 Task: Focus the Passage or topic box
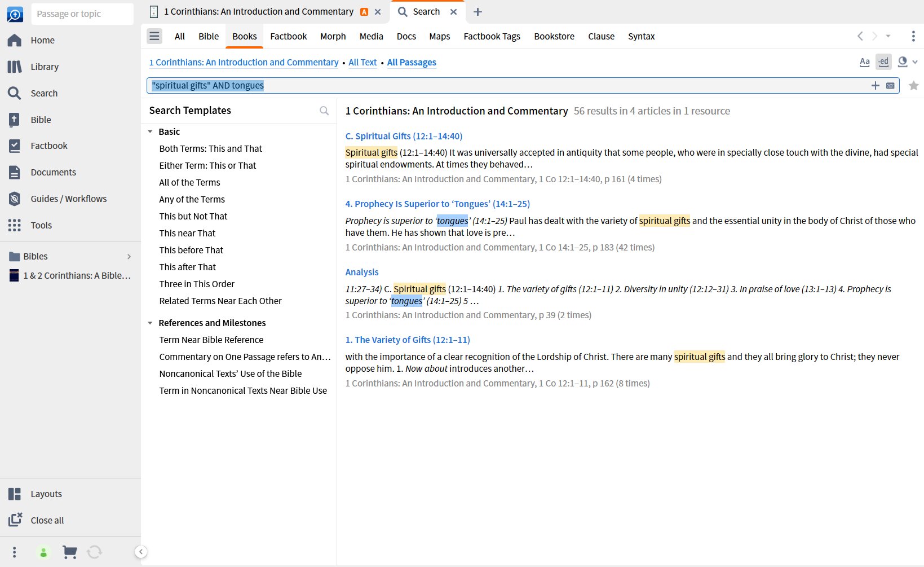pos(82,14)
